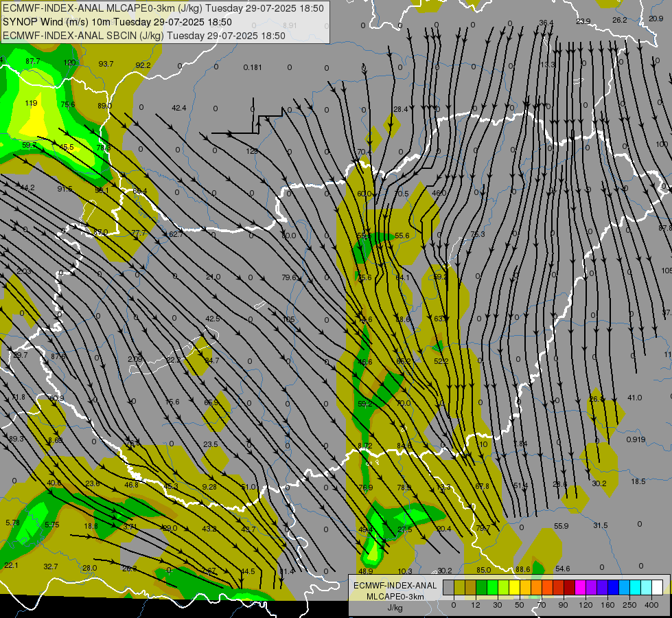Screen dimensions: 672x618
Task: Click the bright green legend swatch left of 30
Action: pos(492,587)
